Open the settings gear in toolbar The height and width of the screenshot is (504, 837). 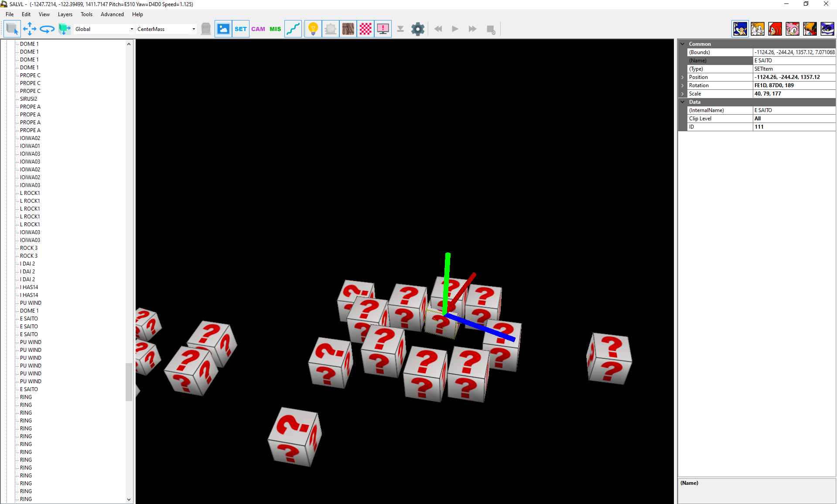pyautogui.click(x=417, y=29)
